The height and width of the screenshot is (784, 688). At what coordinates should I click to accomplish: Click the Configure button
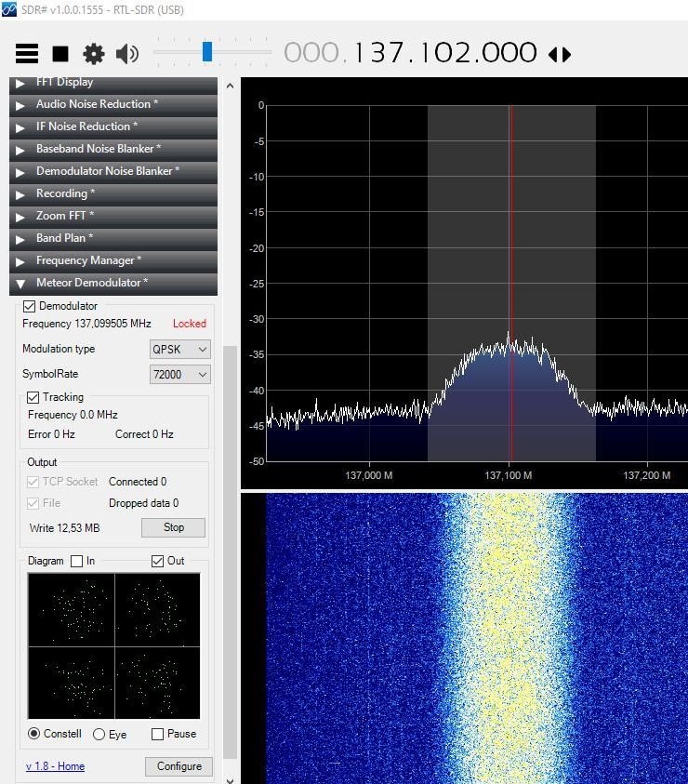179,766
